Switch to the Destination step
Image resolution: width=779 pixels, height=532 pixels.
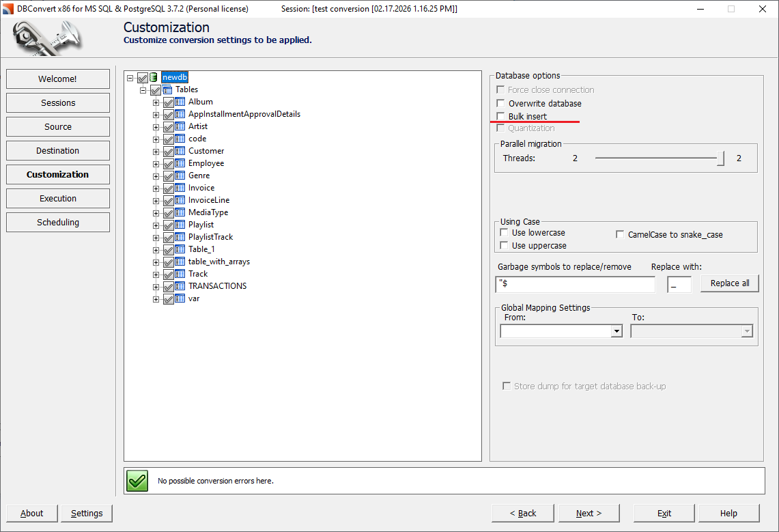[57, 150]
